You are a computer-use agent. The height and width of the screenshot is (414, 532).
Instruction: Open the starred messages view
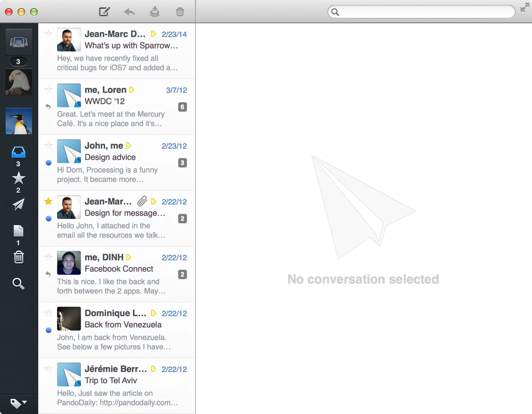19,179
